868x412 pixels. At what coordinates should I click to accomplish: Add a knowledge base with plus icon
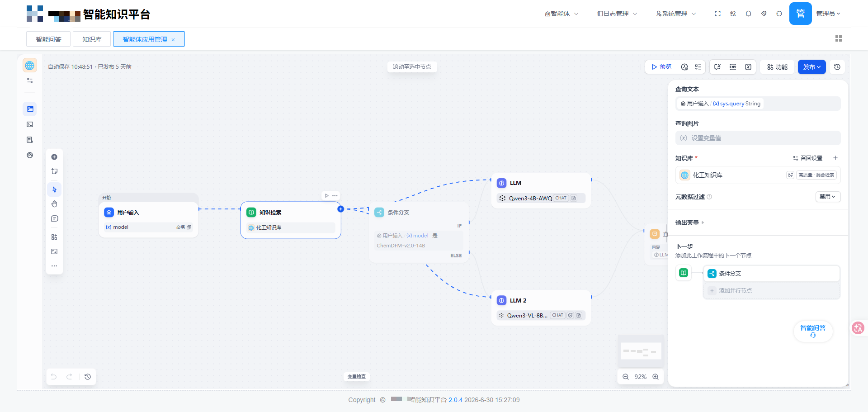(x=835, y=158)
